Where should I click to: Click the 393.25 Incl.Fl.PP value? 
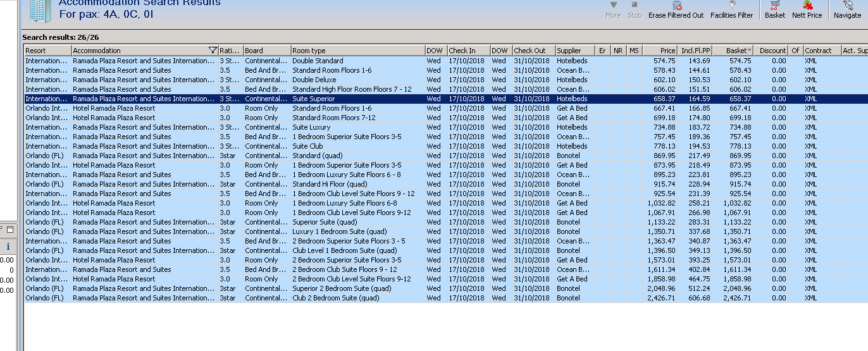click(700, 260)
